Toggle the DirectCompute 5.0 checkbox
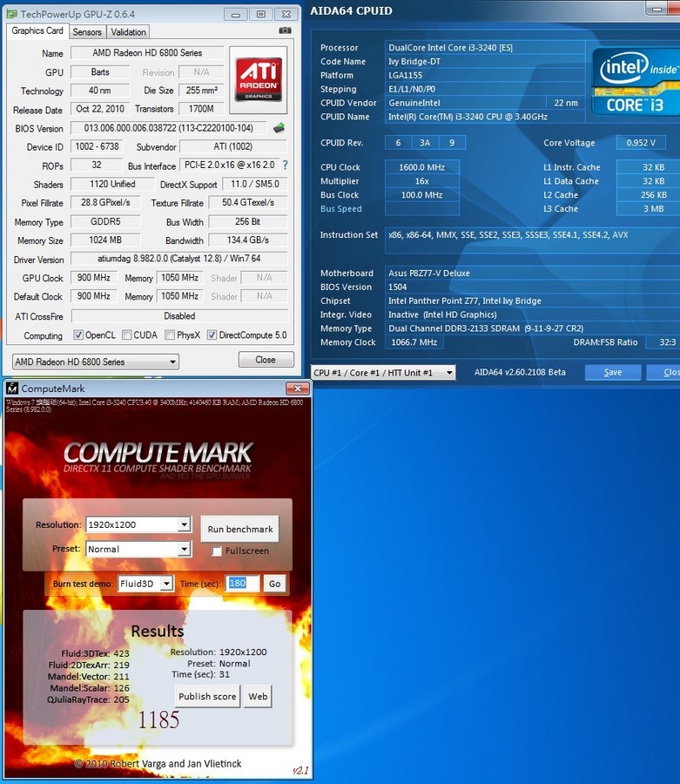Viewport: 680px width, 784px height. coord(212,335)
